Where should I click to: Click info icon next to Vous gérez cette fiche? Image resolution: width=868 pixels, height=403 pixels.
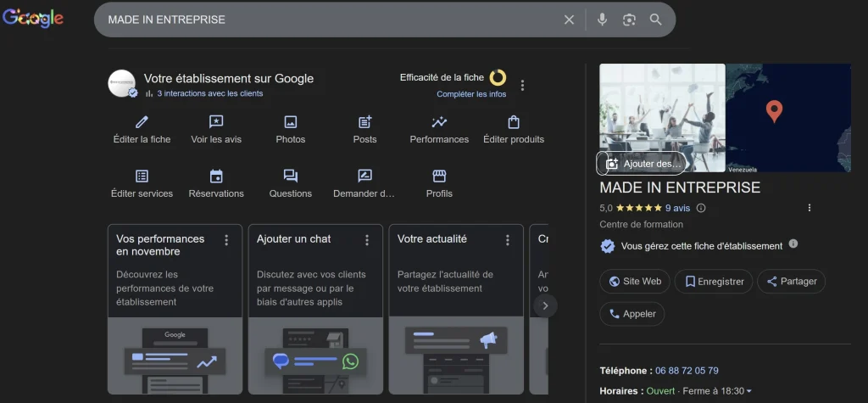pos(793,243)
